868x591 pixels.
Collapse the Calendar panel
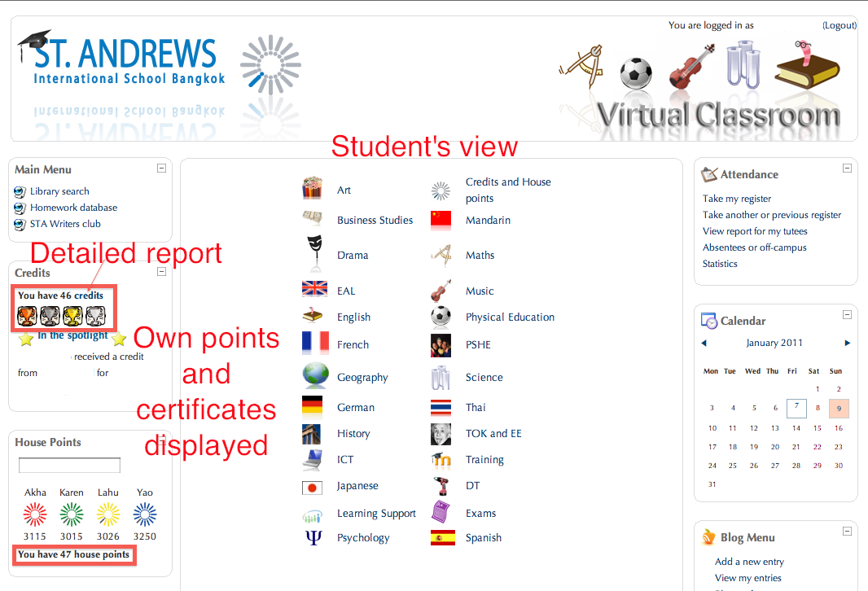(x=847, y=314)
